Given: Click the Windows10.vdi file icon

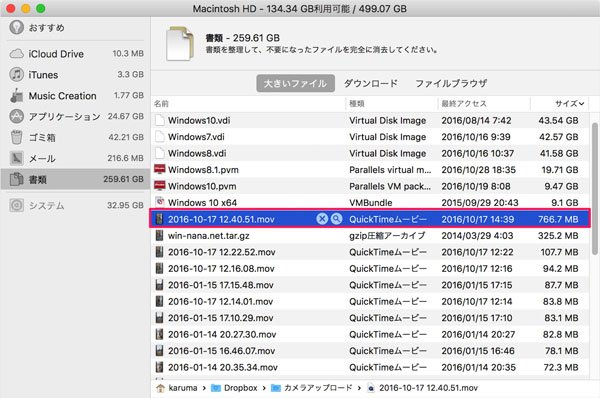Looking at the screenshot, I should (160, 120).
